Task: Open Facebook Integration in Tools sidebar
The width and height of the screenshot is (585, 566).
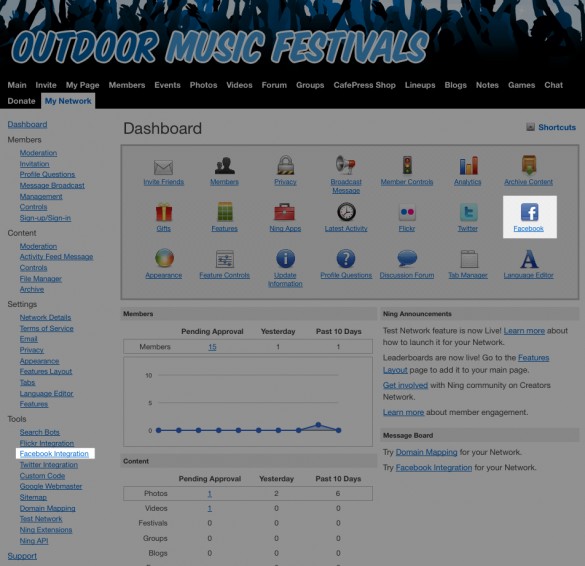Action: (54, 454)
